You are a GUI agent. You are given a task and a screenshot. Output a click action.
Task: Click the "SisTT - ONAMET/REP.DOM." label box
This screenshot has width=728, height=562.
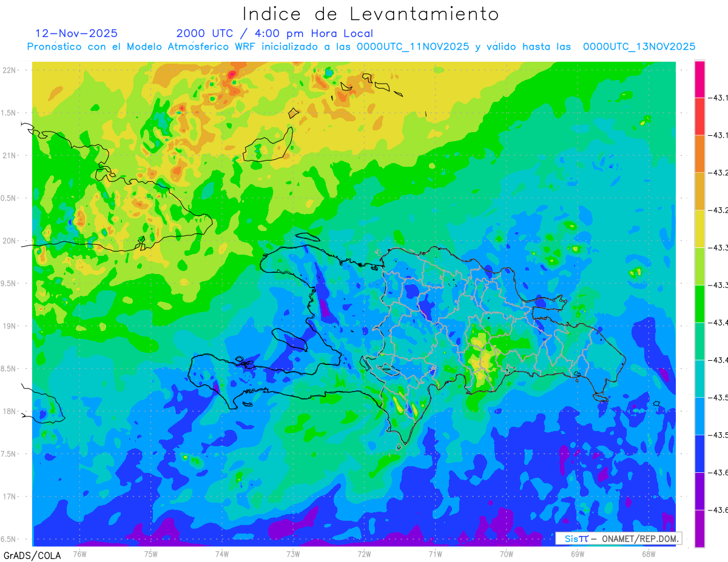(618, 538)
